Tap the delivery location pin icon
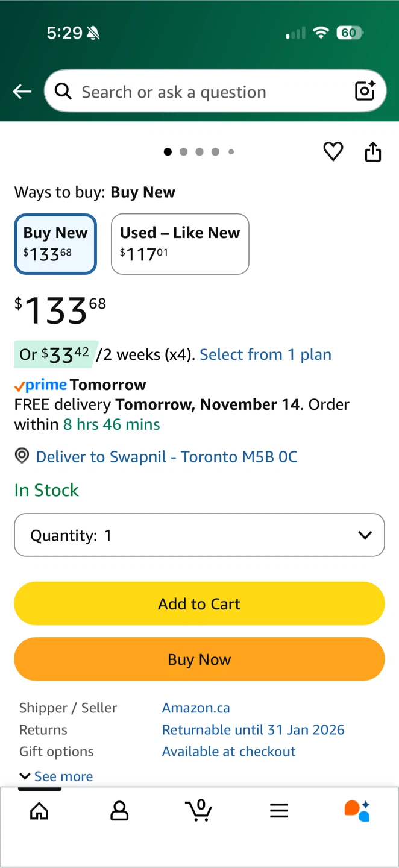The width and height of the screenshot is (399, 868). [22, 456]
